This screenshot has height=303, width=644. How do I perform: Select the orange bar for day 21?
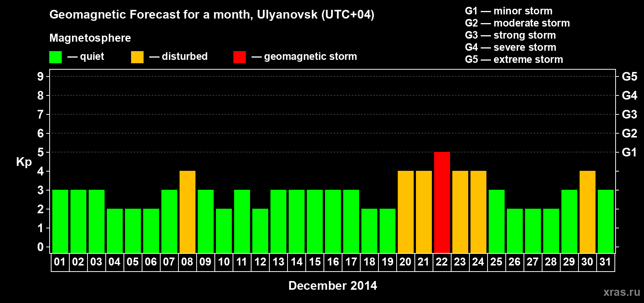coord(424,212)
